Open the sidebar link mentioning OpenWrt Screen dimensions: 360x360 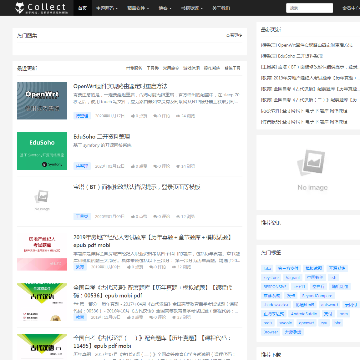[306, 45]
